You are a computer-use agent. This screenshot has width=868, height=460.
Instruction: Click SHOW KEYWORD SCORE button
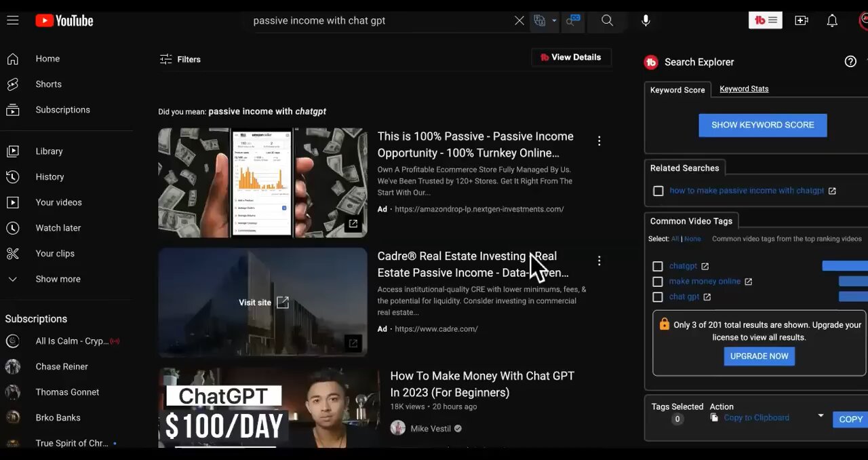point(763,126)
